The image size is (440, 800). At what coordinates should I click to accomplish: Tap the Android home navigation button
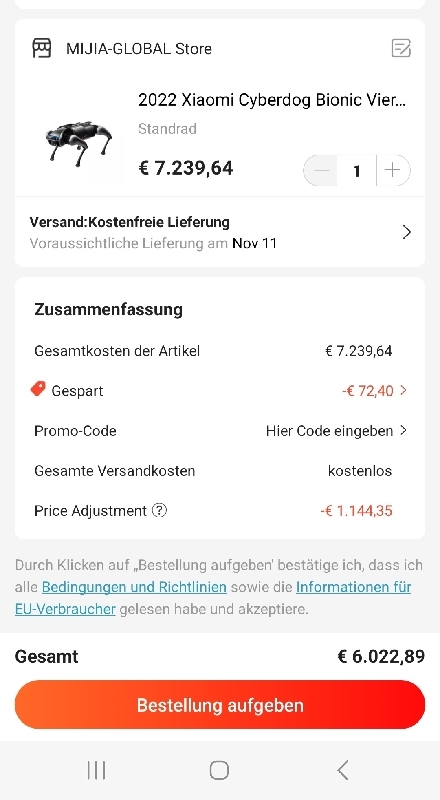coord(219,770)
